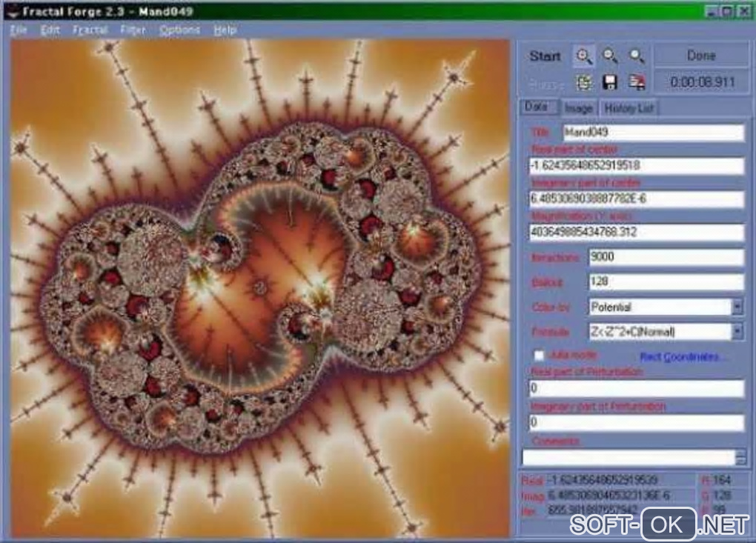This screenshot has height=543, width=756.
Task: Click the Real part of Perturbation field
Action: [x=636, y=388]
